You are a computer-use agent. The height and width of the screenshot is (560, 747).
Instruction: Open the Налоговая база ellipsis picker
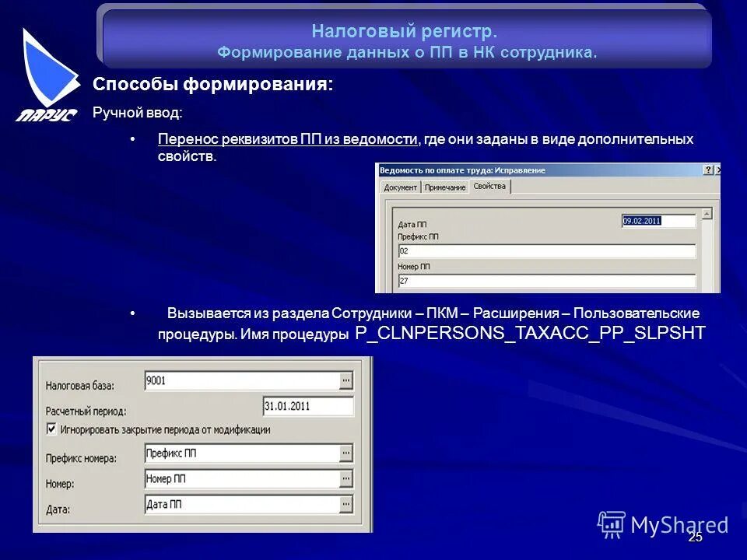[347, 379]
